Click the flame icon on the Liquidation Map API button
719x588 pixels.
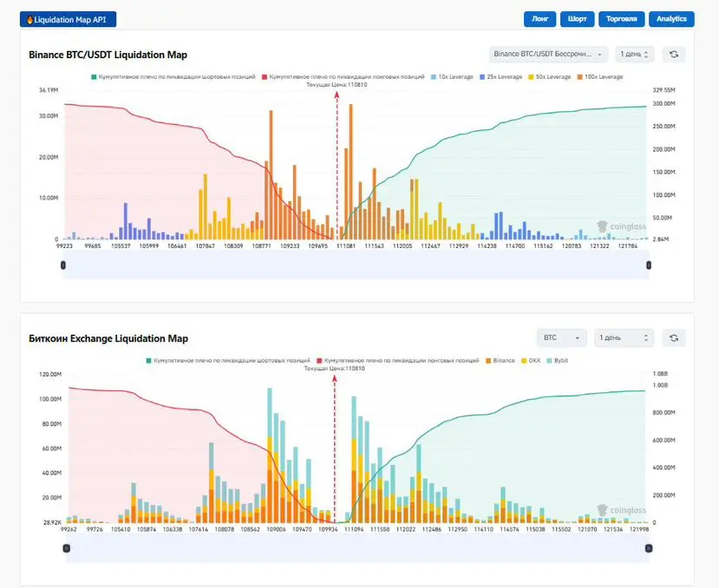click(x=29, y=20)
